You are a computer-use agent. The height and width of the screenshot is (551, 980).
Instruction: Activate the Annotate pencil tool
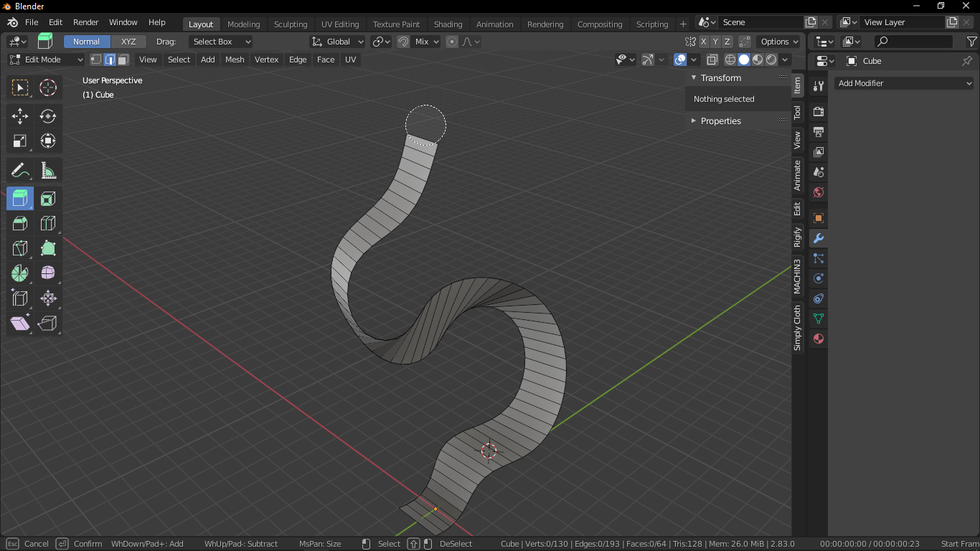[x=20, y=170]
